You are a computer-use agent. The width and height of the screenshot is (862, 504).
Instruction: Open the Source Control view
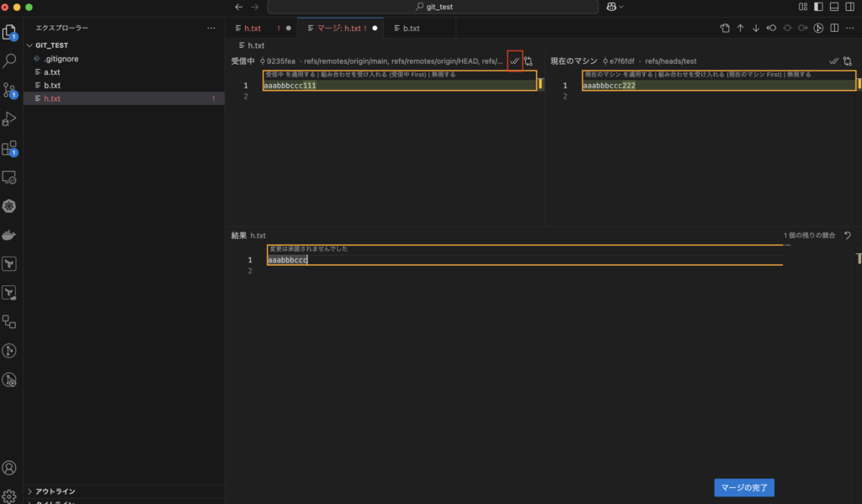(9, 89)
